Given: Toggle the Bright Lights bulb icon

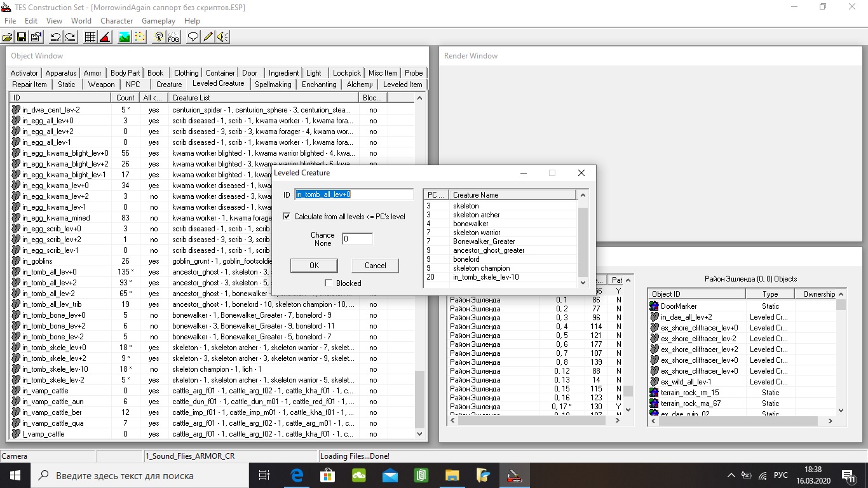Looking at the screenshot, I should (159, 37).
